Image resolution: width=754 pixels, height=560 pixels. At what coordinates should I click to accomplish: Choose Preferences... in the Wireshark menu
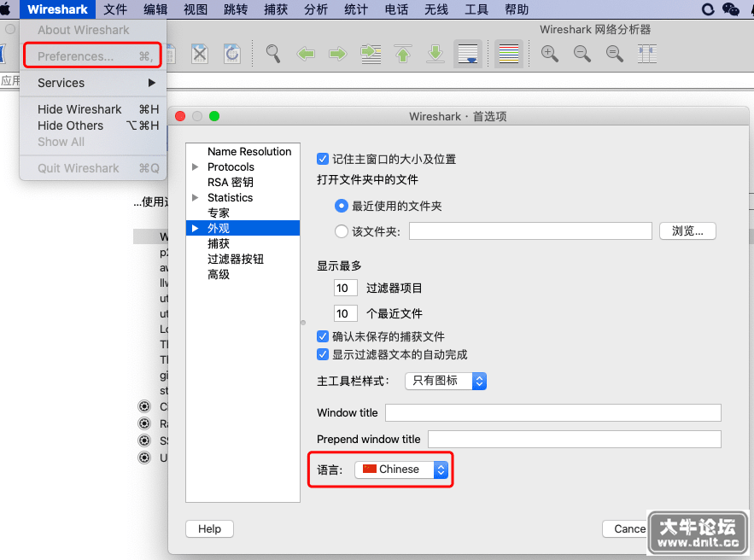coord(93,56)
